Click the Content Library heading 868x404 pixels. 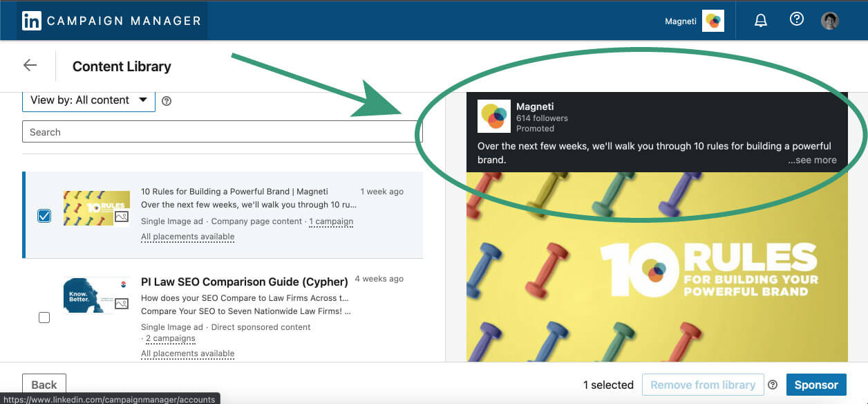122,66
